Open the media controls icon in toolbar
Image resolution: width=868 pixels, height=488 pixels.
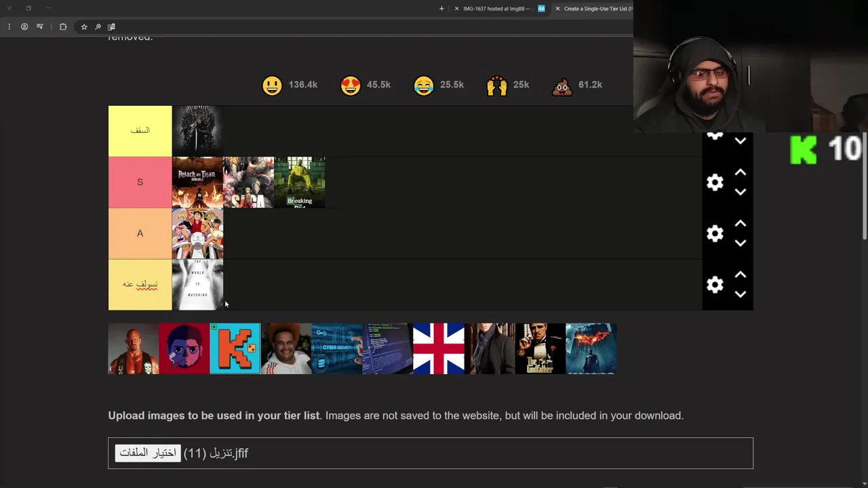pyautogui.click(x=40, y=26)
